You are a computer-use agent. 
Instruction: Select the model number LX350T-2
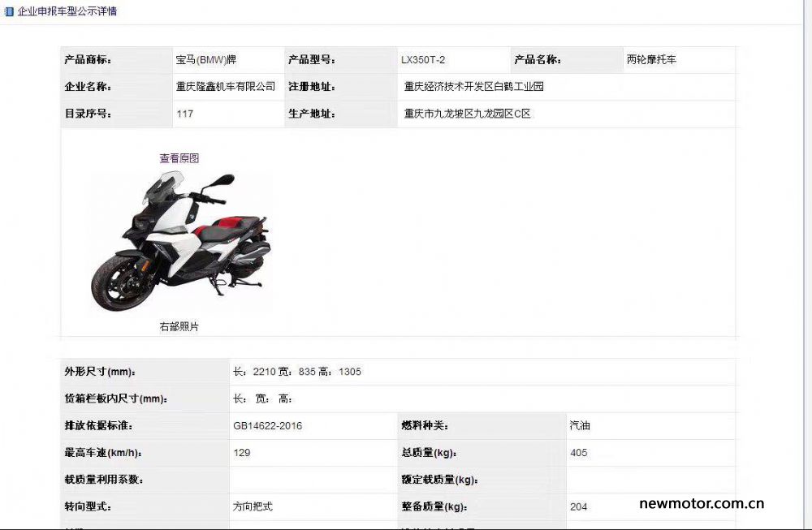pos(423,59)
